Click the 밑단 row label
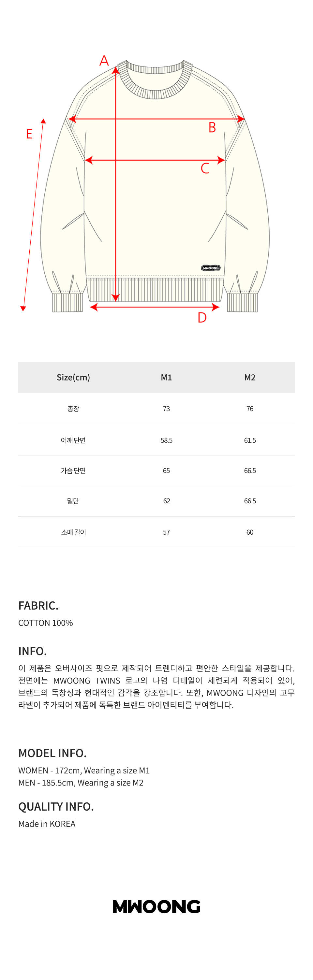Image resolution: width=313 pixels, height=980 pixels. coord(73,501)
